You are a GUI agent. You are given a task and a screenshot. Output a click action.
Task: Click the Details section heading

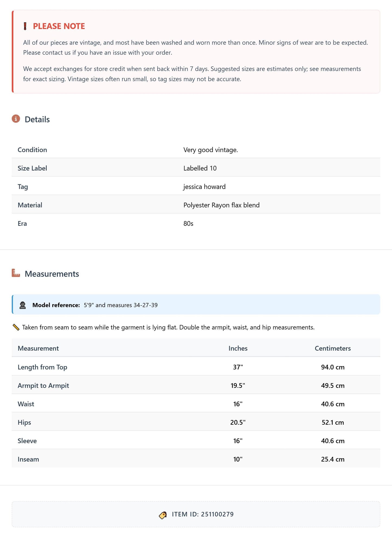[37, 119]
